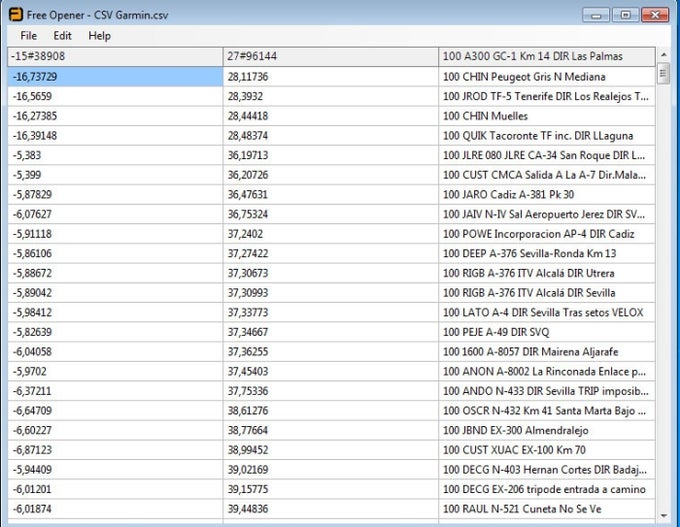Viewport: 680px width, 527px height.
Task: Open the Help menu
Action: 100,36
